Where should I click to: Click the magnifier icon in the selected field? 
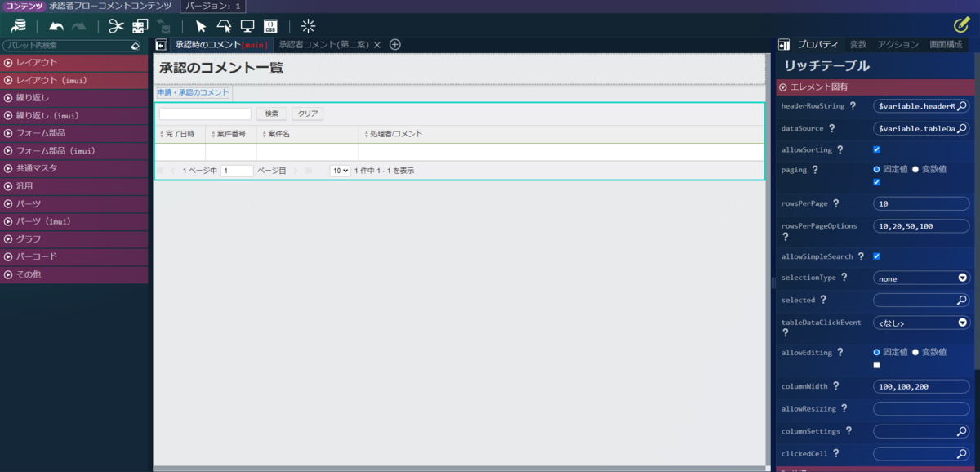(962, 301)
